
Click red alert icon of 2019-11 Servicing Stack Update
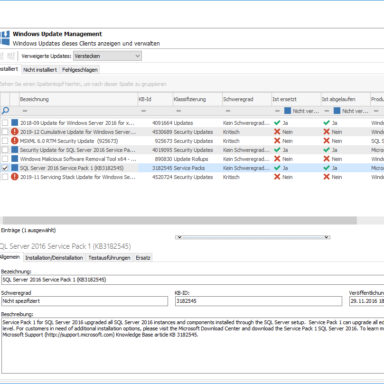tap(15, 177)
